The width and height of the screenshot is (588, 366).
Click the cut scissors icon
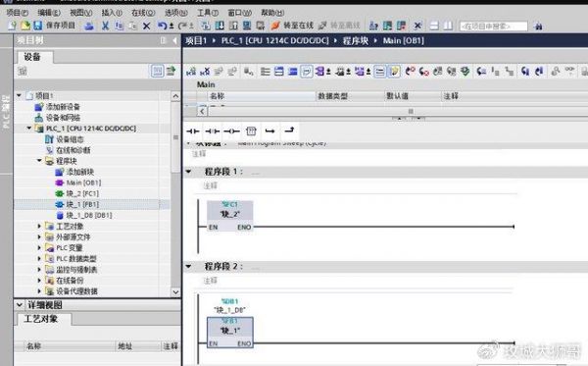[x=106, y=26]
